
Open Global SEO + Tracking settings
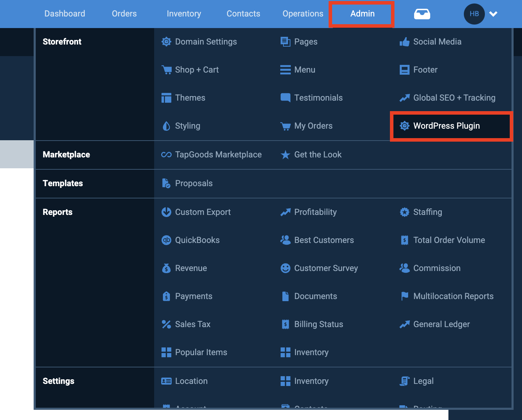click(x=454, y=97)
